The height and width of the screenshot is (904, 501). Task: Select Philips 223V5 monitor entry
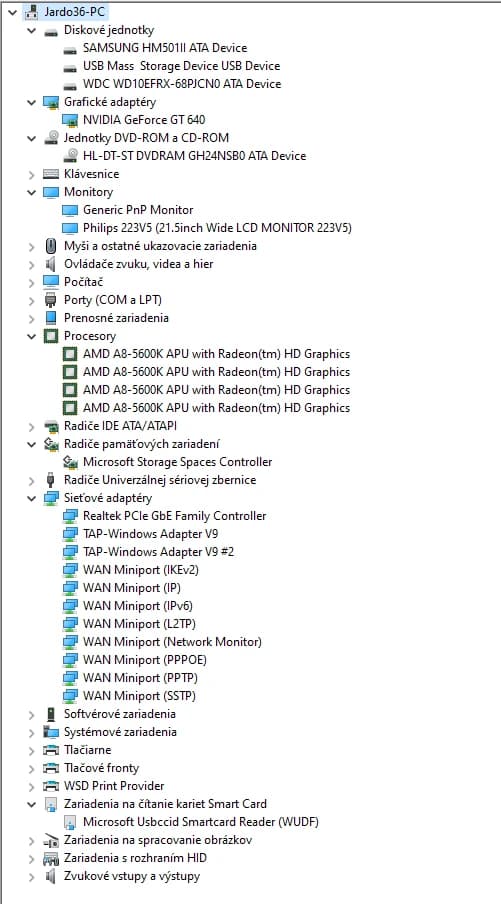pos(217,228)
